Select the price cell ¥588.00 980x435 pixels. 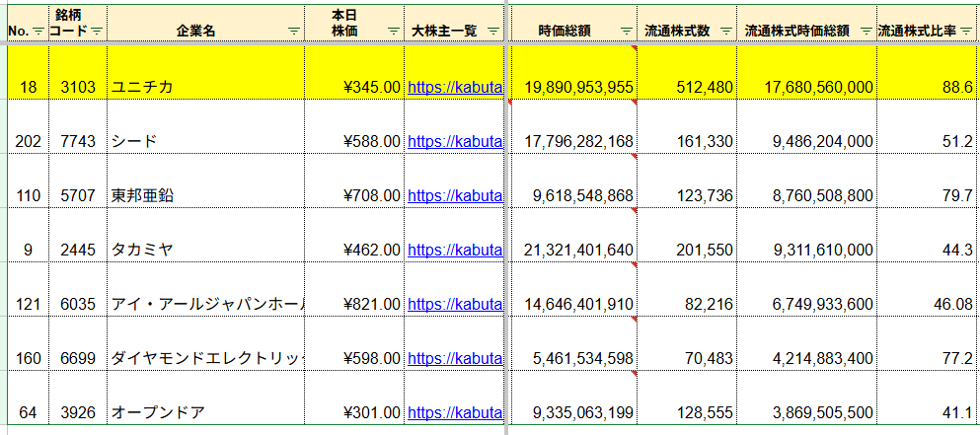pos(354,127)
